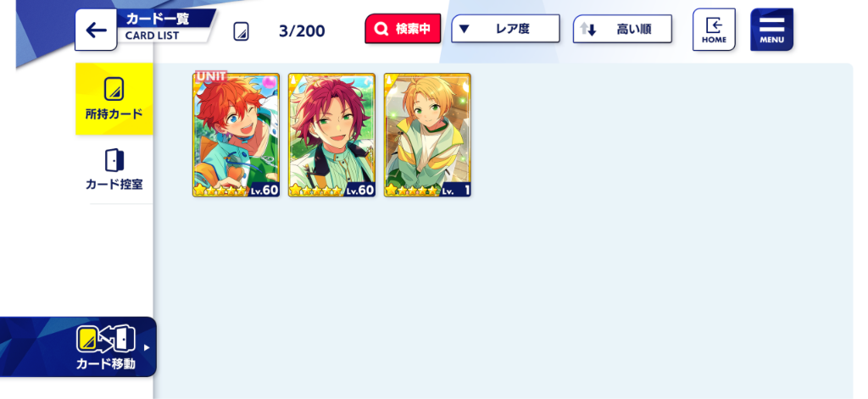Toggle the up-down arrows sort direction
This screenshot has width=868, height=399.
[x=588, y=30]
